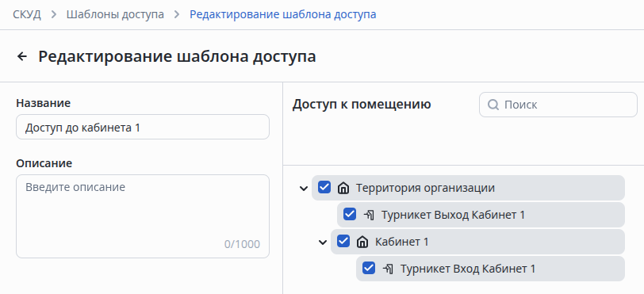This screenshot has width=644, height=294.
Task: Uncheck Территория организации checkbox
Action: point(324,188)
